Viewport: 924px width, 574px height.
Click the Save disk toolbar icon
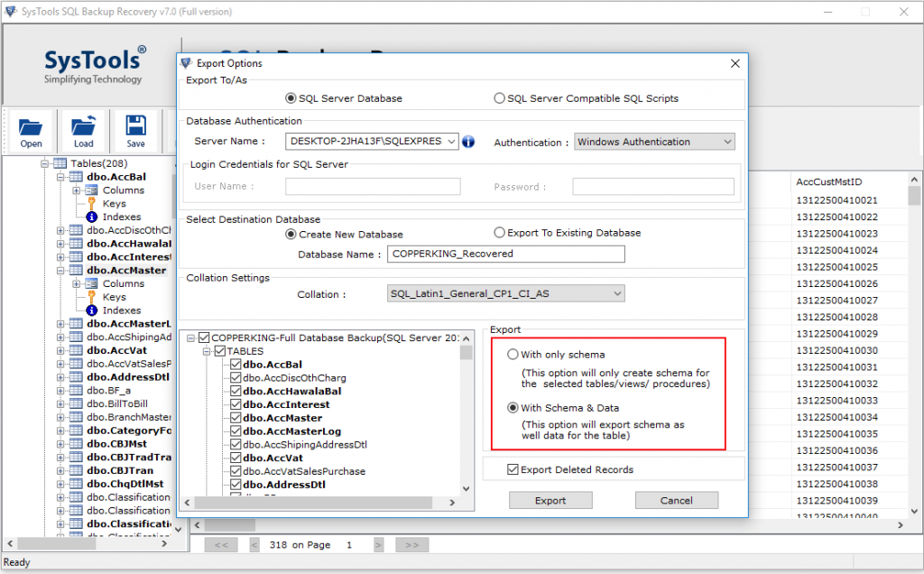coord(135,127)
